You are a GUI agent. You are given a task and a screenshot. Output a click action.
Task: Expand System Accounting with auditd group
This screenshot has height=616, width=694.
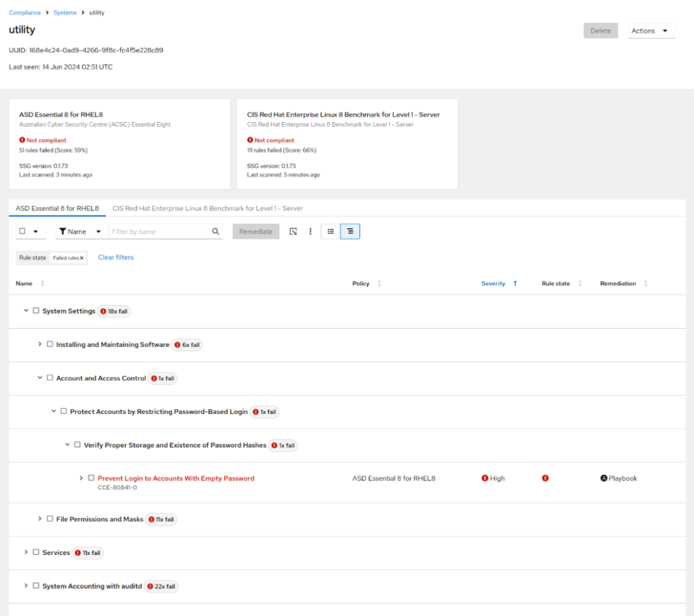click(x=26, y=586)
